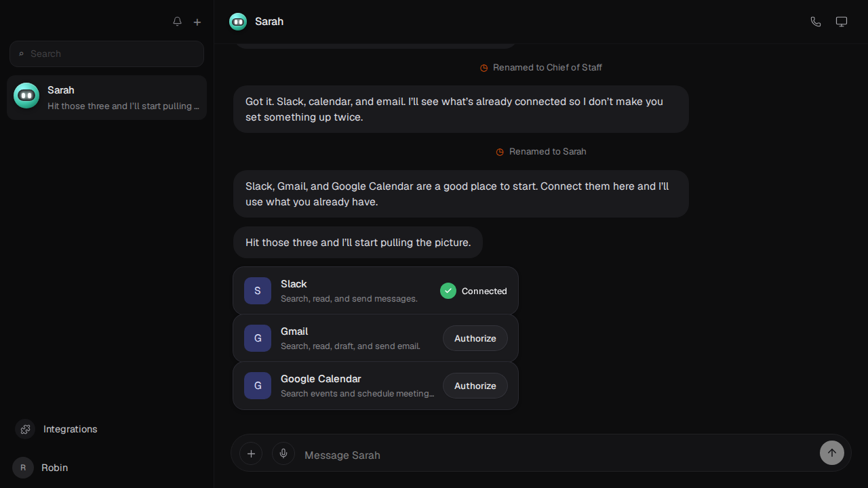
Task: Focus the Search field in sidebar
Action: (106, 54)
